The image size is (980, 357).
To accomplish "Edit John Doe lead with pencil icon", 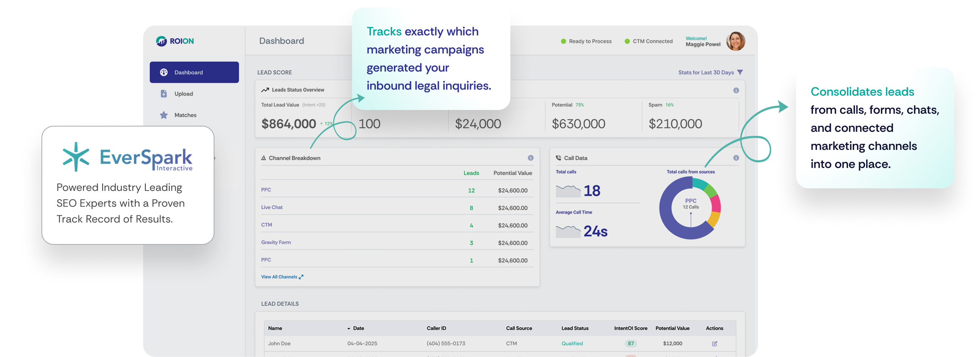I will point(714,343).
